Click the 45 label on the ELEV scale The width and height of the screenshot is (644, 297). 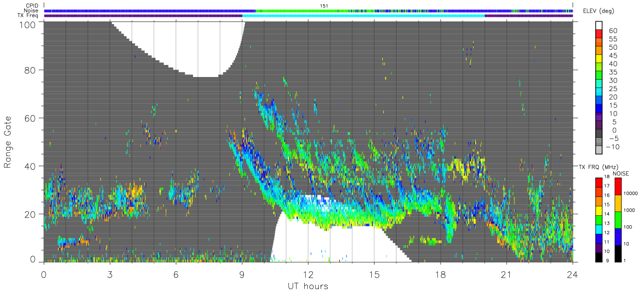pos(613,56)
